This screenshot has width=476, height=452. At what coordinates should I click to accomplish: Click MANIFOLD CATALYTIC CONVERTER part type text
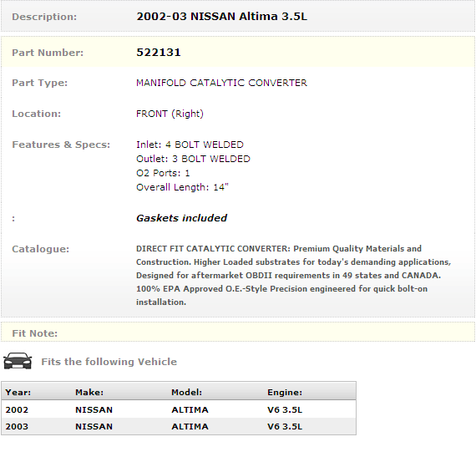click(221, 83)
